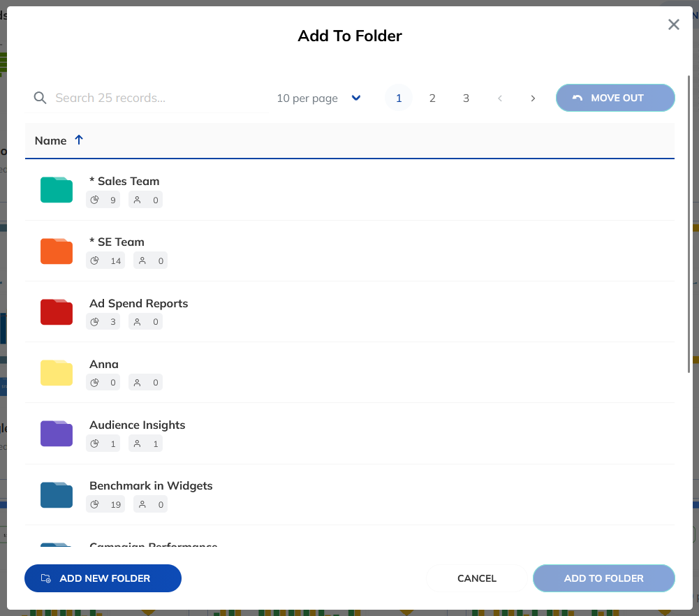Screen dimensions: 699x616
Task: Click the search magnifier icon
Action: click(x=40, y=98)
